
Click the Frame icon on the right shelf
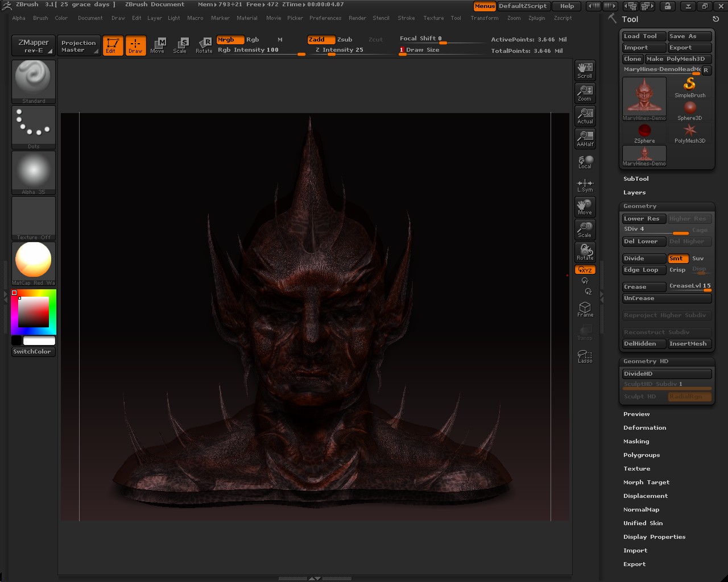(x=585, y=309)
